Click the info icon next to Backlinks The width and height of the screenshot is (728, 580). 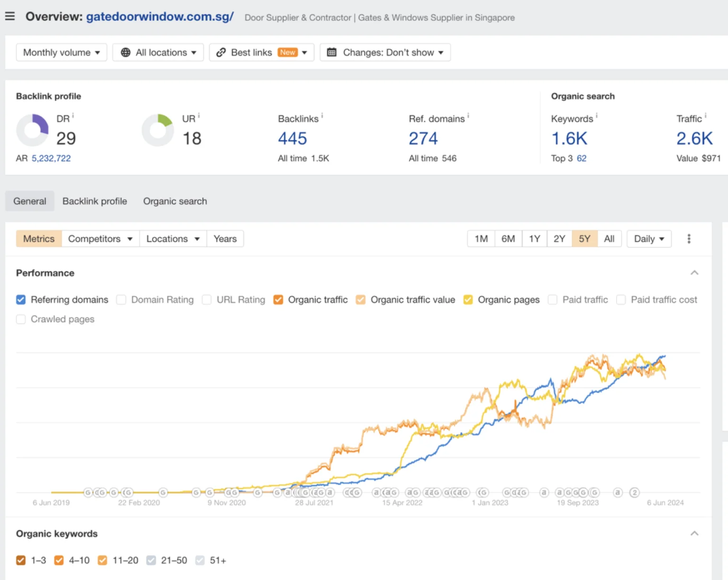tap(322, 115)
